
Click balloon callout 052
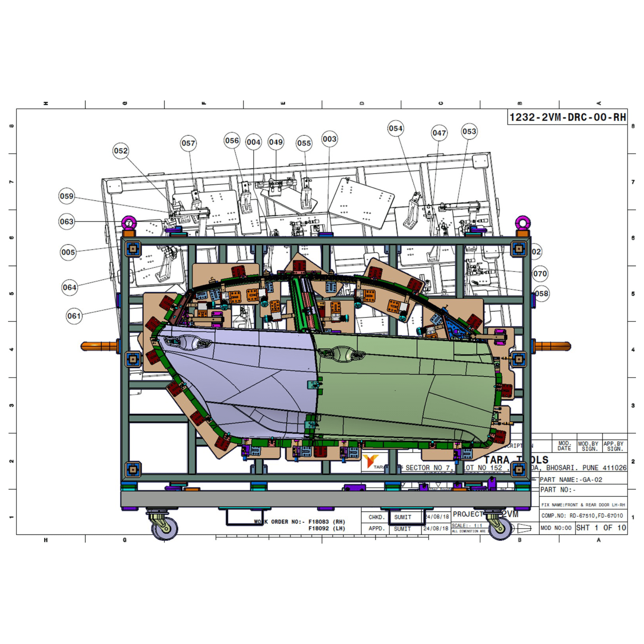121,151
